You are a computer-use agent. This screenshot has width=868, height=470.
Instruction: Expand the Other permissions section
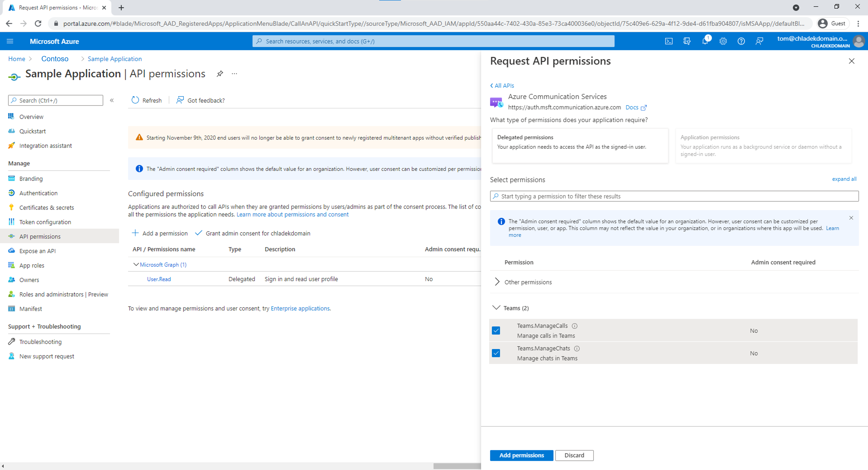click(x=497, y=282)
